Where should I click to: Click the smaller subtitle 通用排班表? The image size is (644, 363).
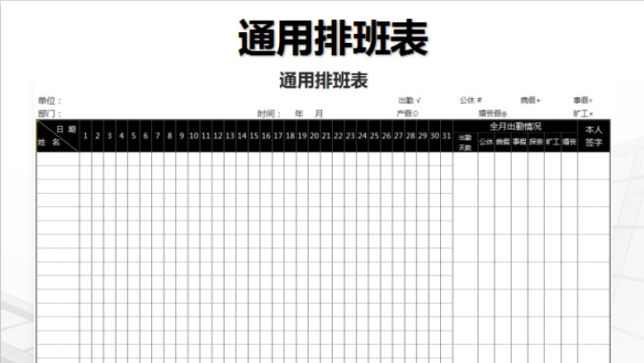[324, 80]
